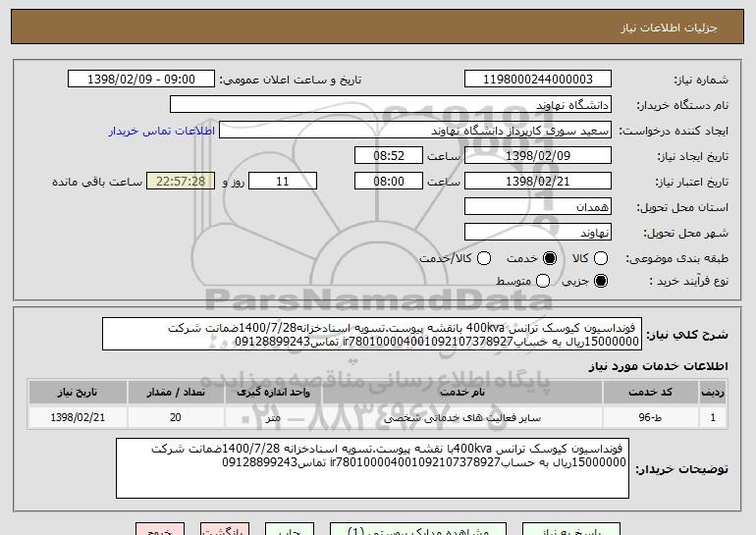Click service name سایر فعالیت های خدماتی شخصی
The height and width of the screenshot is (535, 756).
(x=461, y=417)
